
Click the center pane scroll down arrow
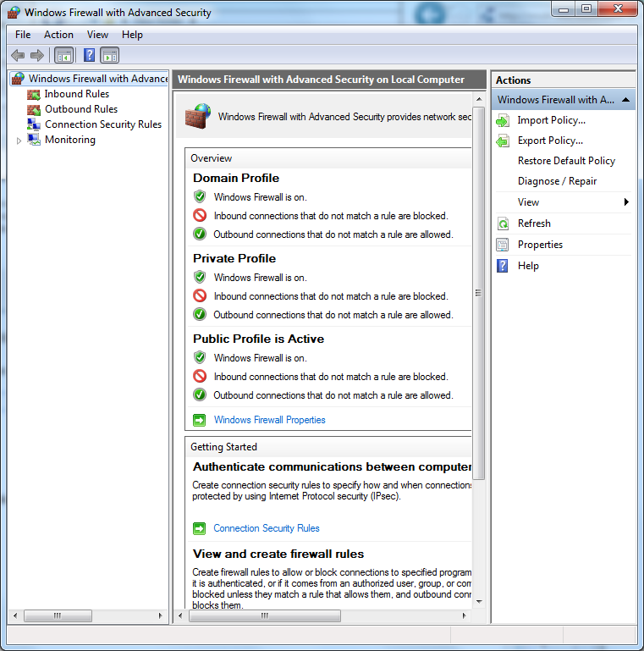point(479,602)
